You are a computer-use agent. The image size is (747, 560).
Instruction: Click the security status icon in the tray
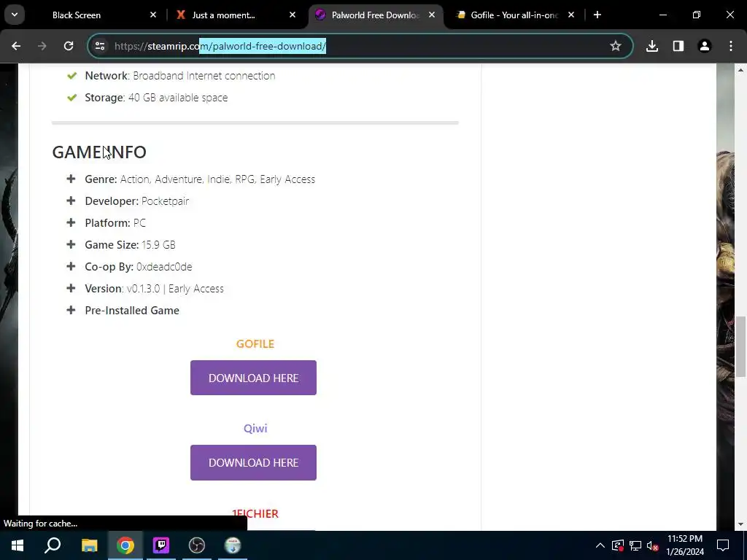[618, 545]
